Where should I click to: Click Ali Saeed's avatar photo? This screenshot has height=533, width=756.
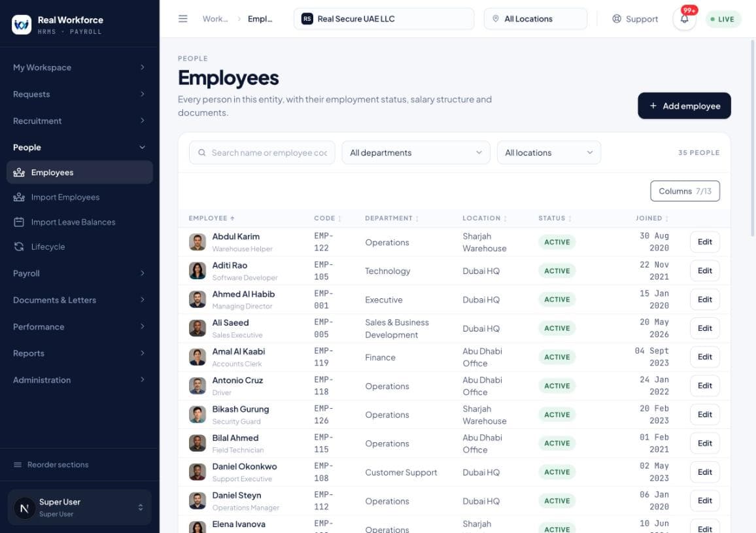point(198,328)
